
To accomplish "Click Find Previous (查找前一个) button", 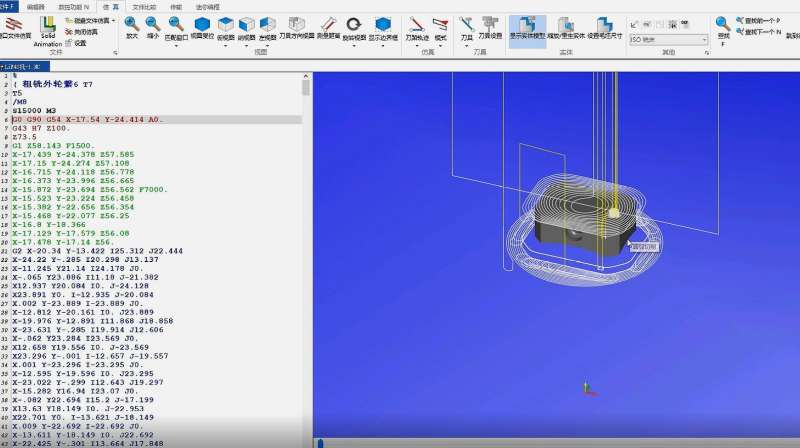I will 762,19.
